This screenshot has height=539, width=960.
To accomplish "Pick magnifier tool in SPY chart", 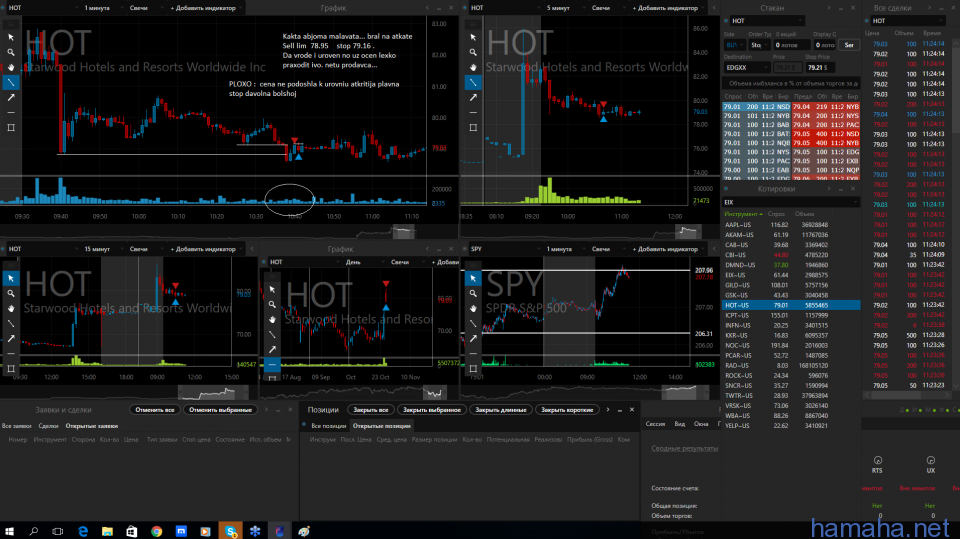I will (473, 293).
